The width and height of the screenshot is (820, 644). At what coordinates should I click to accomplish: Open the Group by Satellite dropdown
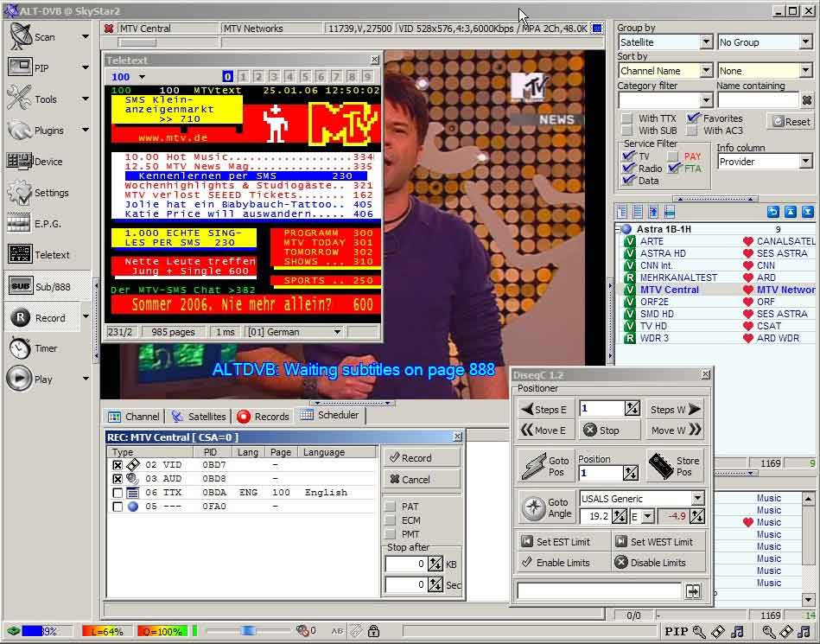tap(706, 42)
